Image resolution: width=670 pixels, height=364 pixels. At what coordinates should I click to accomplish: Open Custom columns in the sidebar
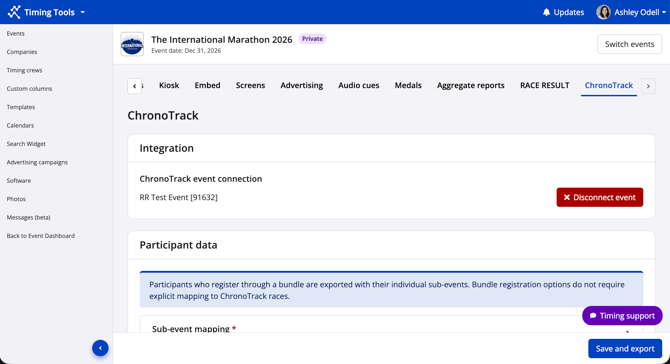29,88
